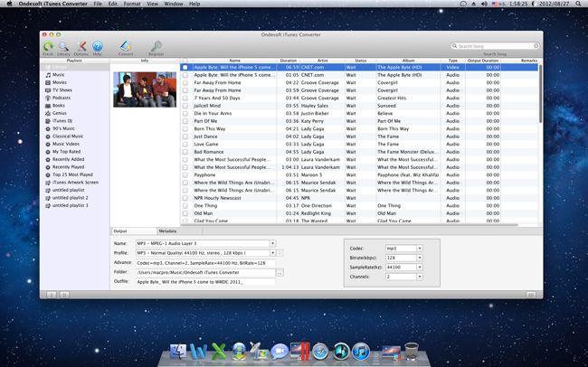Open the Channels dropdown
Image resolution: width=588 pixels, height=367 pixels.
[x=420, y=277]
